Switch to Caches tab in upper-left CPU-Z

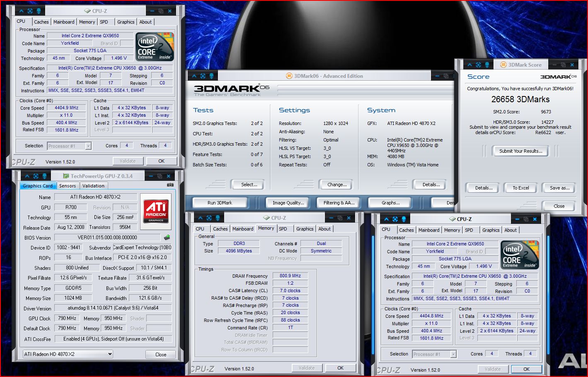(41, 22)
